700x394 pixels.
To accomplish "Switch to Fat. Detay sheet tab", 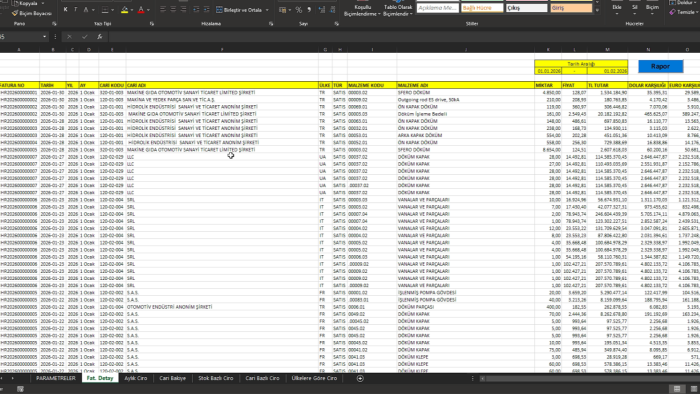I will [x=100, y=378].
